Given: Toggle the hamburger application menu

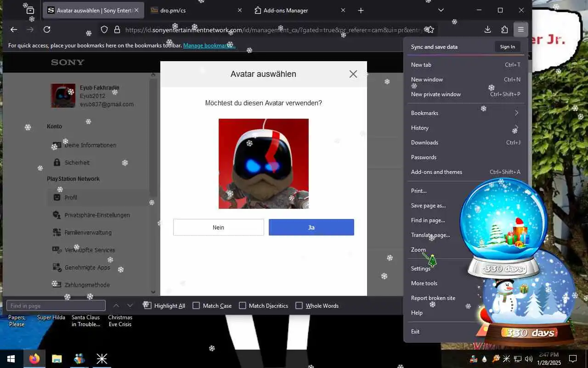Looking at the screenshot, I should coord(520,29).
